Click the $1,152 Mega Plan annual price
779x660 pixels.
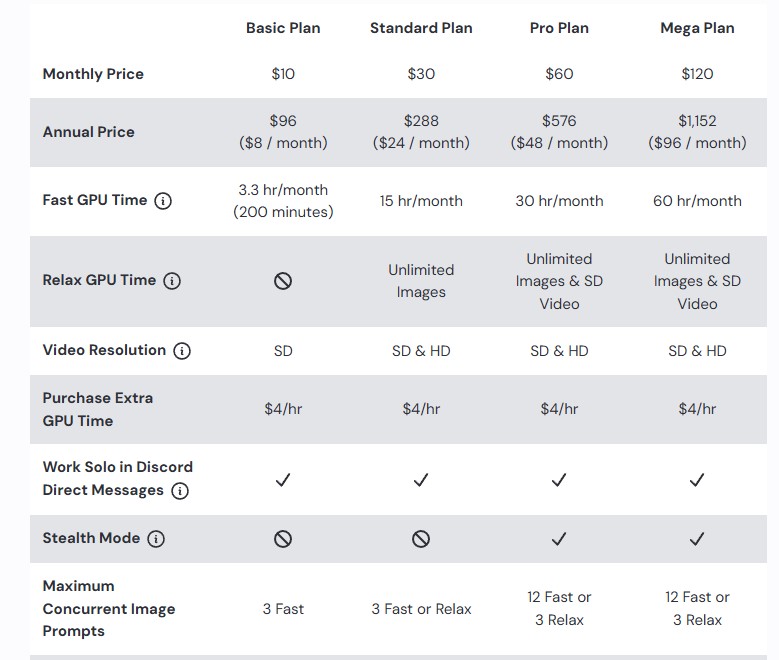pos(698,121)
